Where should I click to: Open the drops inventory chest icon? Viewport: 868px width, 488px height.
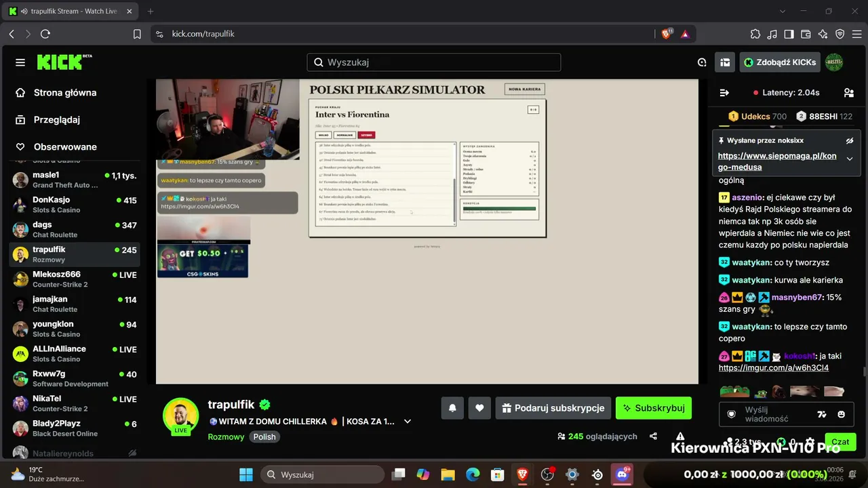click(x=725, y=62)
